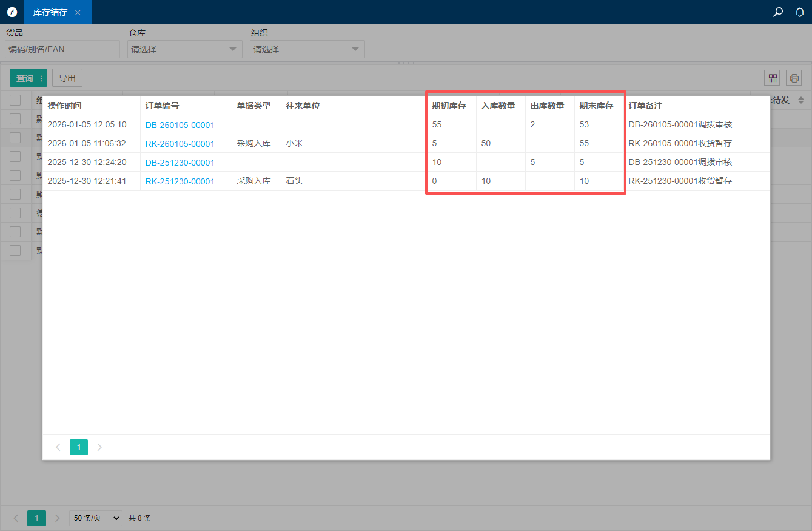Open the search magnifier icon
812x531 pixels.
(778, 12)
